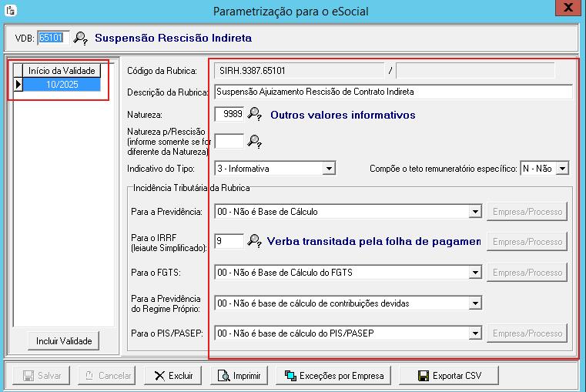Click the Para o IRRF lookup magnifier icon

point(255,241)
